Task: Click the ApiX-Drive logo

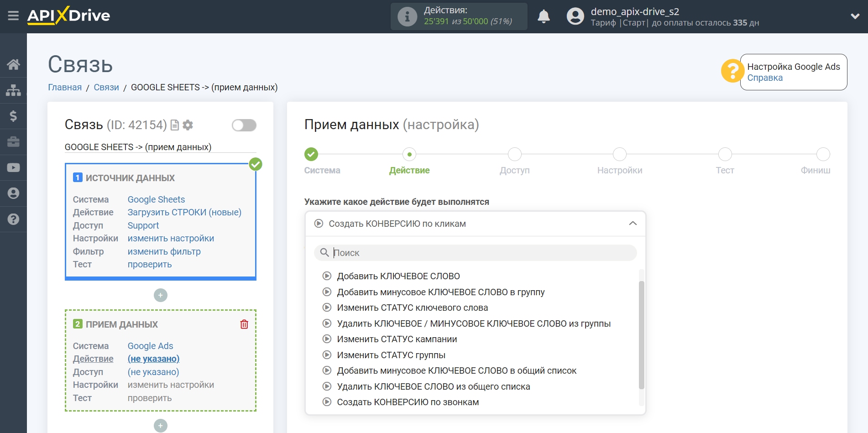Action: click(68, 16)
